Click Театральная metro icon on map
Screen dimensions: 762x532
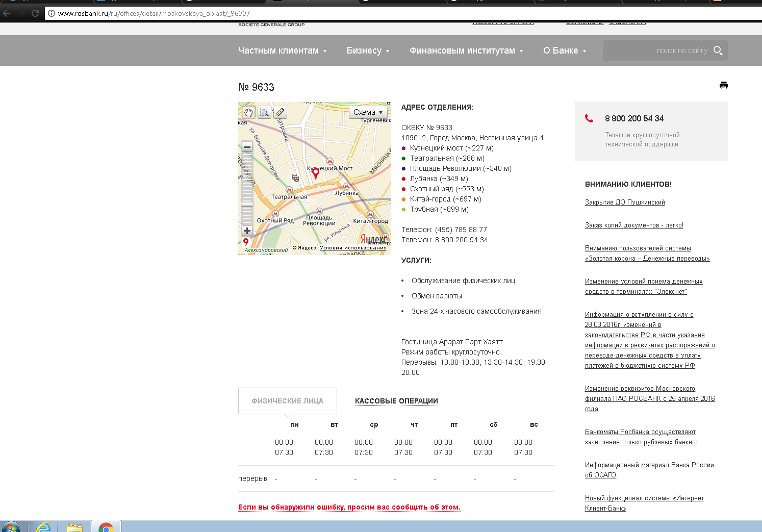point(289,190)
